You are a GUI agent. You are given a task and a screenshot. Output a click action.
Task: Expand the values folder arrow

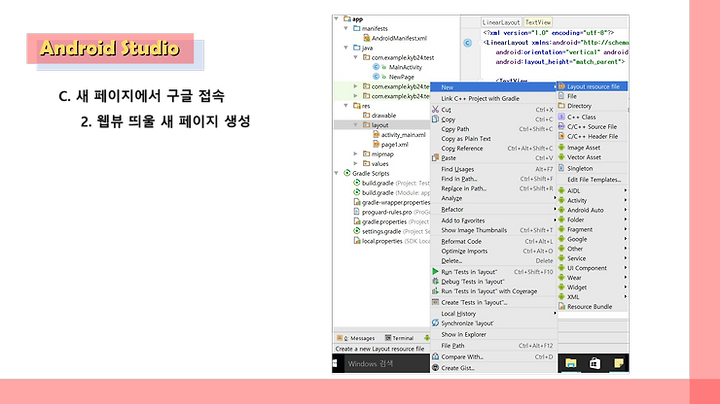pos(356,163)
